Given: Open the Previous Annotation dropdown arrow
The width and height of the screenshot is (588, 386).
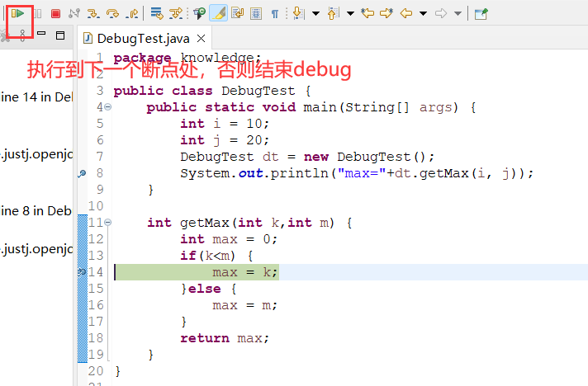Looking at the screenshot, I should click(350, 14).
